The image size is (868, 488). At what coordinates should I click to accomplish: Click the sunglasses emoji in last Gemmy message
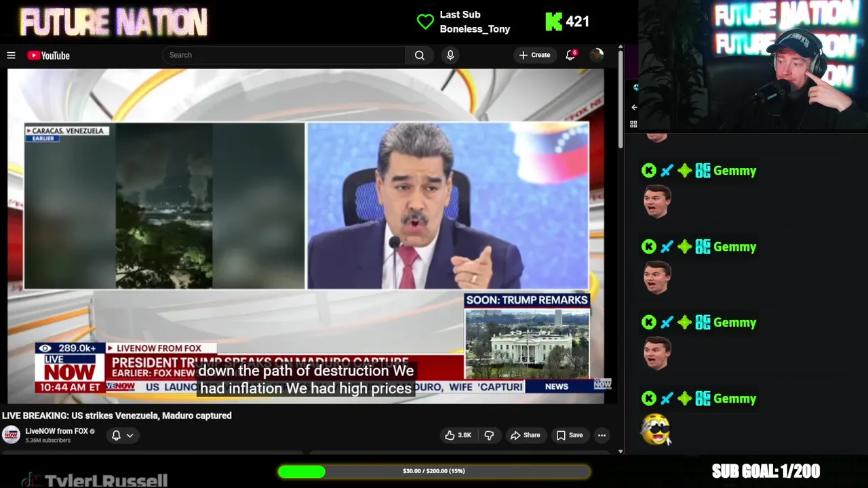[656, 429]
